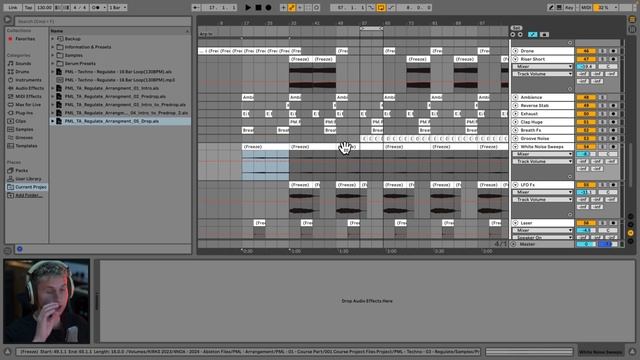Click the White Noise Sweeps volume slider
This screenshot has height=360, width=640.
(586, 154)
